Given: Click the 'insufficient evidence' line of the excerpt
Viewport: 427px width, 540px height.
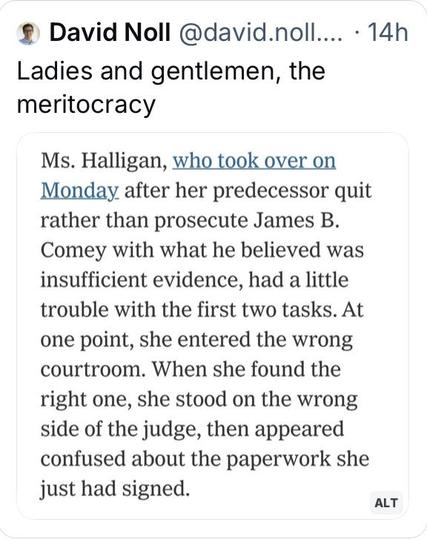Looking at the screenshot, I should [x=195, y=280].
